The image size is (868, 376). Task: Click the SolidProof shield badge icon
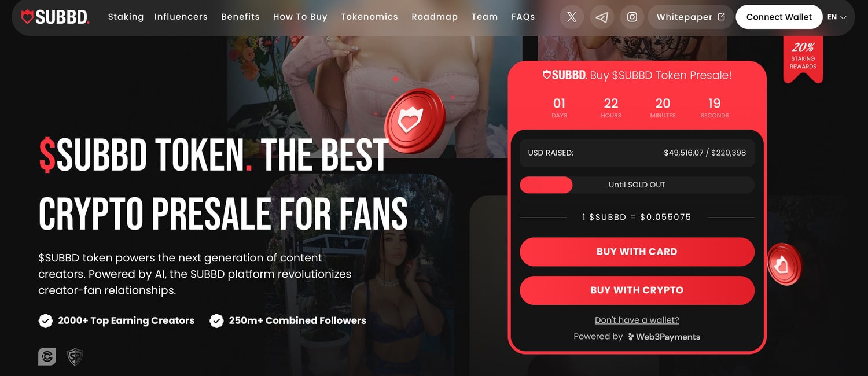pyautogui.click(x=75, y=356)
